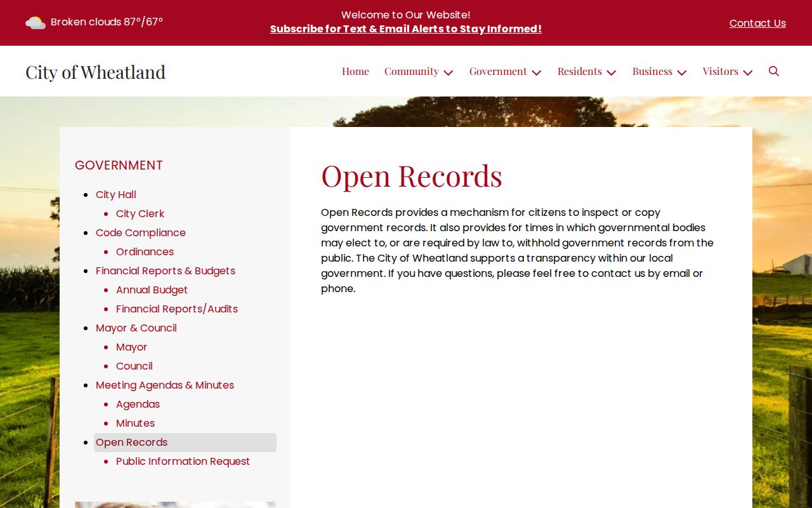Expand the Community menu chevron
This screenshot has height=508, width=812.
pos(449,72)
